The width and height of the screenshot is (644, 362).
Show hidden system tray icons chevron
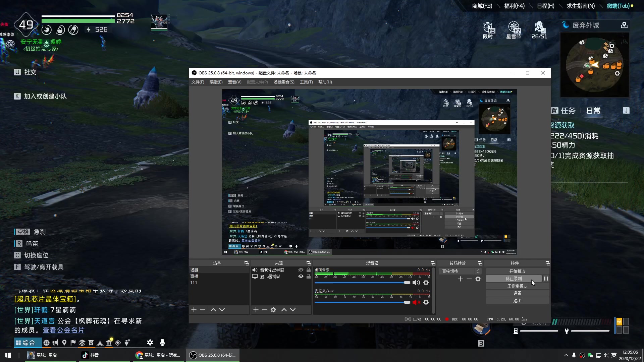coord(566,355)
